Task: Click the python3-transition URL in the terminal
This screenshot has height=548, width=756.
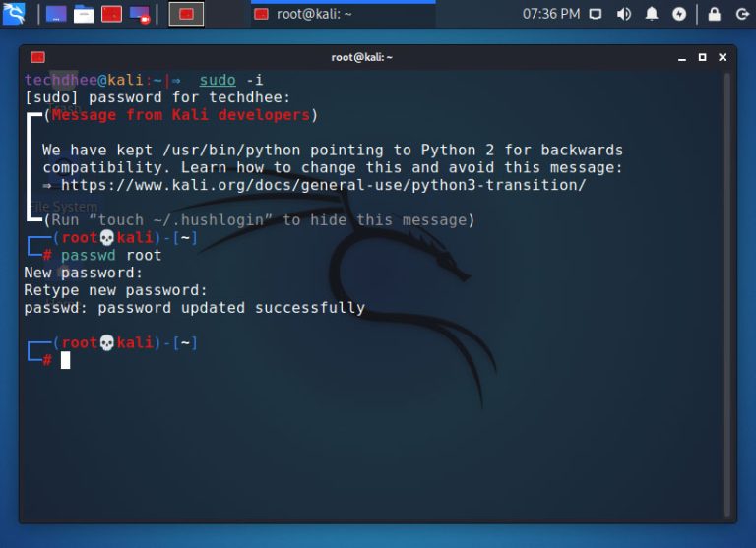Action: point(323,185)
